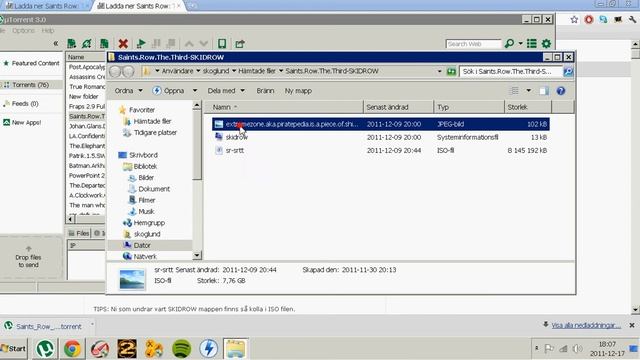Click the Pause torrent icon in uTorrent
This screenshot has width=640, height=360.
[156, 43]
